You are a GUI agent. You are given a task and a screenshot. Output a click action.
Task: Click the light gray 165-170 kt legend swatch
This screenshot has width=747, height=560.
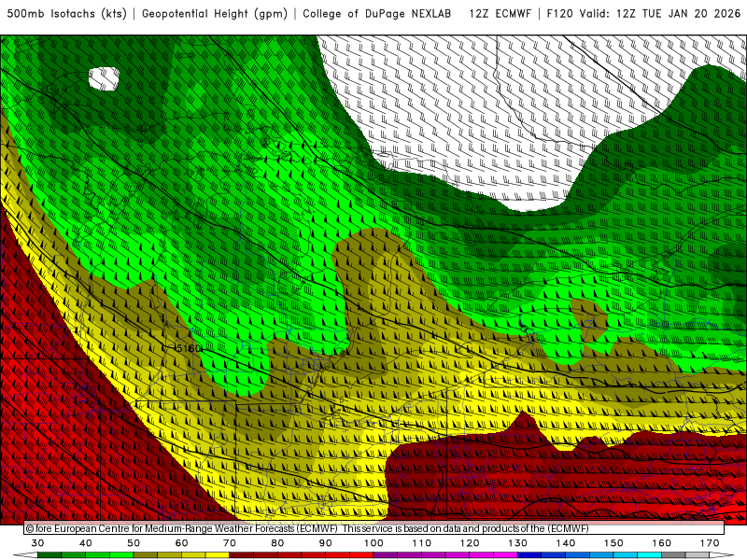click(x=698, y=555)
